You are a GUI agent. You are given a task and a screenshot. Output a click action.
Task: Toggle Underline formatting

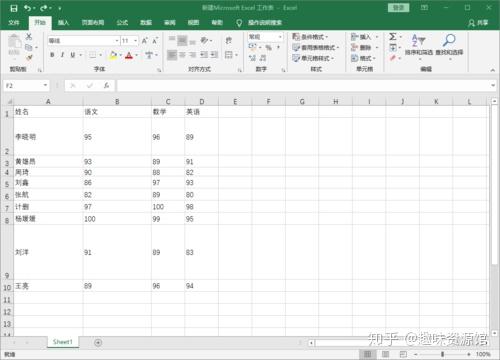click(73, 55)
